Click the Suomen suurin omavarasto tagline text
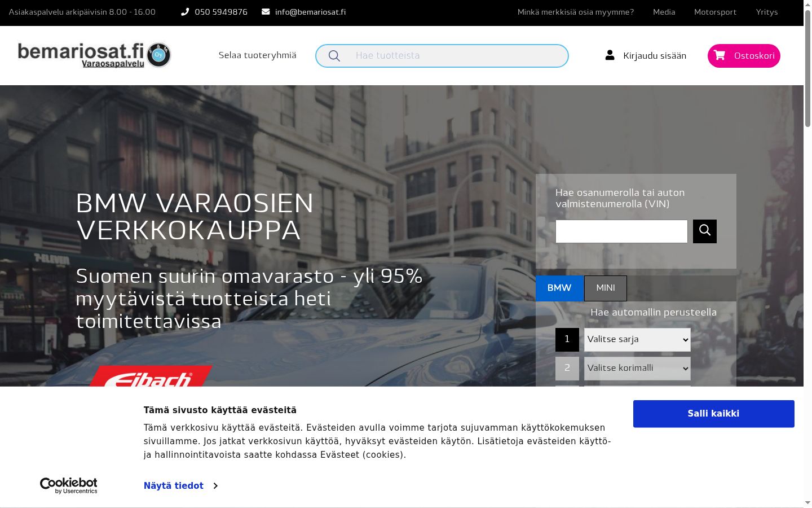812x508 pixels. (249, 299)
